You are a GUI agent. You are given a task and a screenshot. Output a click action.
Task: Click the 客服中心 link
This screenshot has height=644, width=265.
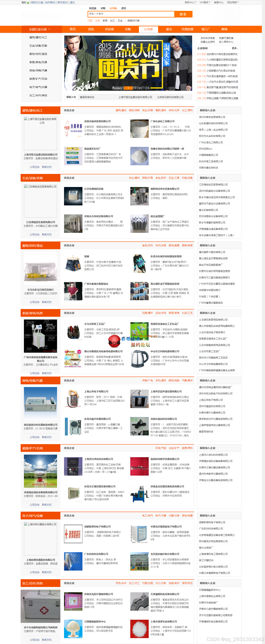(218, 3)
